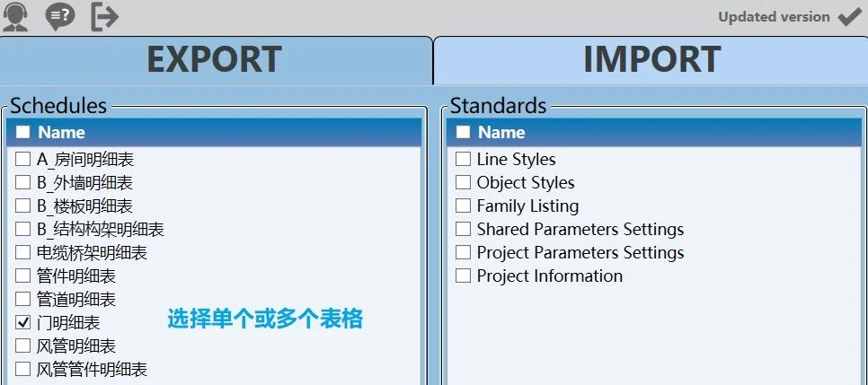Check the A_房间明细表 checkbox
The width and height of the screenshot is (868, 385).
[x=23, y=160]
